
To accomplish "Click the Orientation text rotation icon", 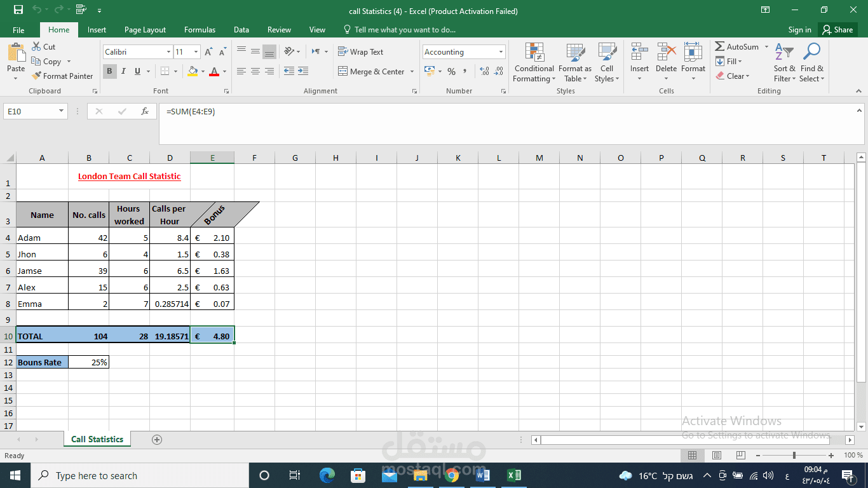I will coord(289,51).
